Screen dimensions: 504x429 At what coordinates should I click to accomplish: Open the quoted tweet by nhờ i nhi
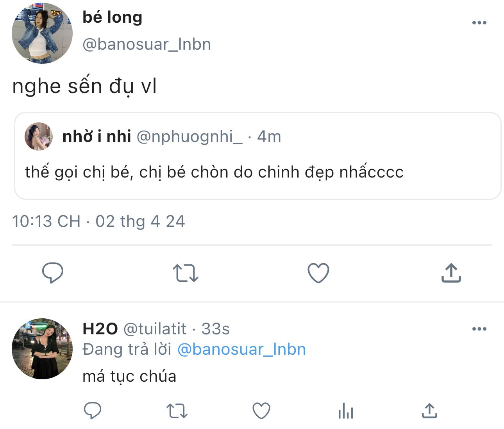[x=258, y=172]
